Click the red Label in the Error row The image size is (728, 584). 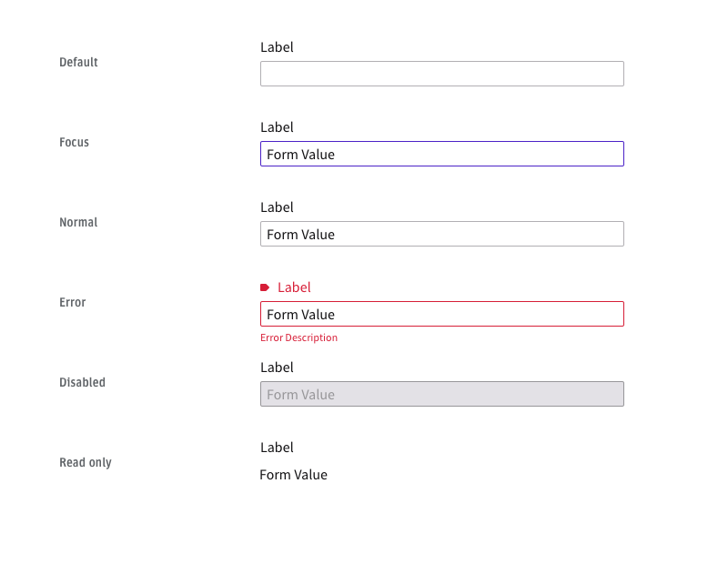[296, 287]
